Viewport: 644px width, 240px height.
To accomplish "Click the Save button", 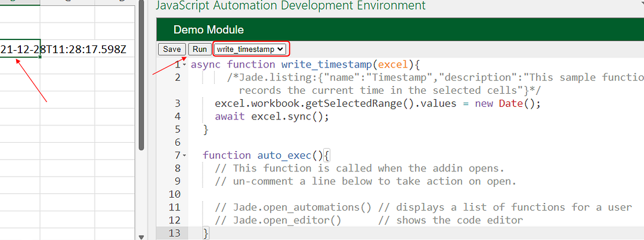I will coord(172,50).
